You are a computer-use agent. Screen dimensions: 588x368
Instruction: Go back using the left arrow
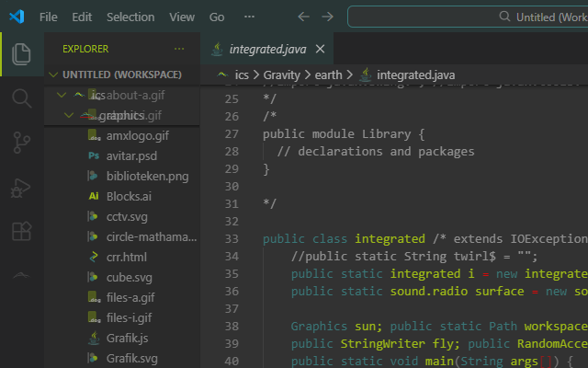303,17
